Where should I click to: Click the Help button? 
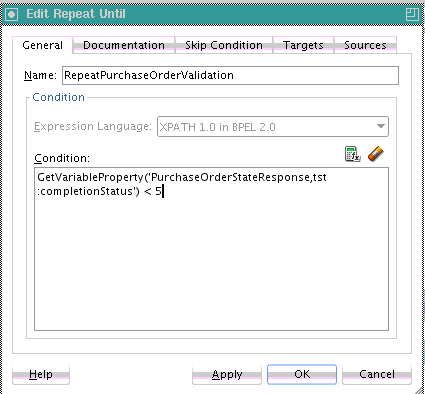[x=41, y=374]
